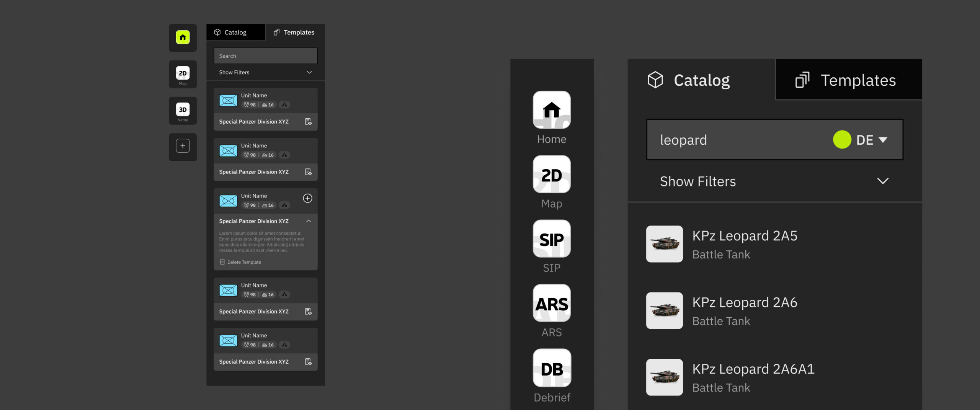Click the unit symbol of the last template card
The height and width of the screenshot is (410, 980).
point(228,341)
